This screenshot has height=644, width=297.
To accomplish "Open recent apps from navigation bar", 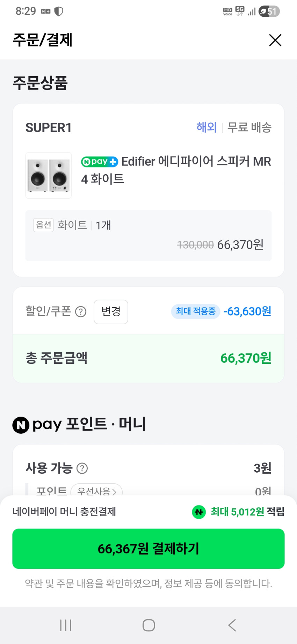I will pyautogui.click(x=66, y=625).
